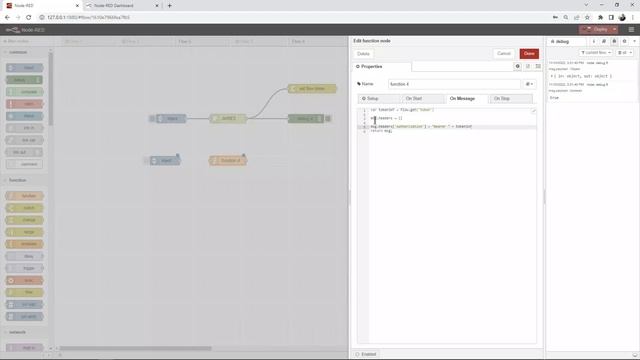Switch to the Setup tab
The image size is (640, 360).
coord(379,98)
